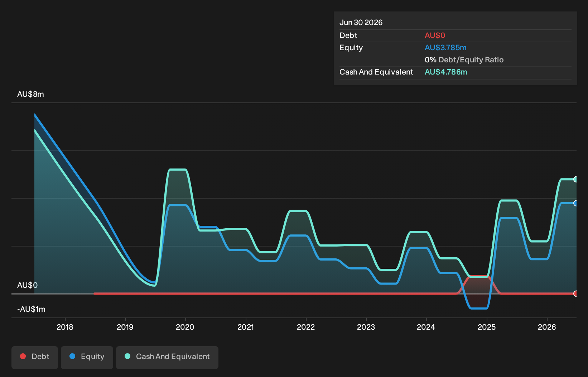Click the Equity value AU$3.785m in tooltip
The height and width of the screenshot is (377, 588).
(x=445, y=48)
